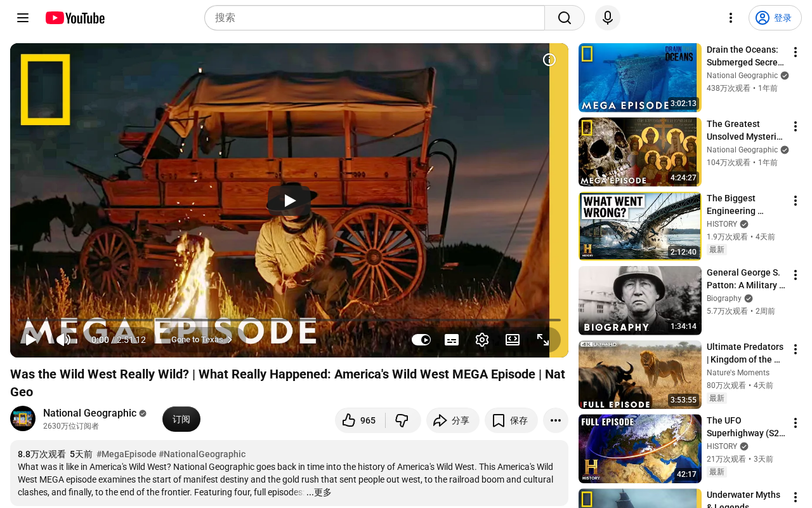The height and width of the screenshot is (508, 812).
Task: Visit HISTORY channel under Biggest Engineering
Action: (x=722, y=224)
